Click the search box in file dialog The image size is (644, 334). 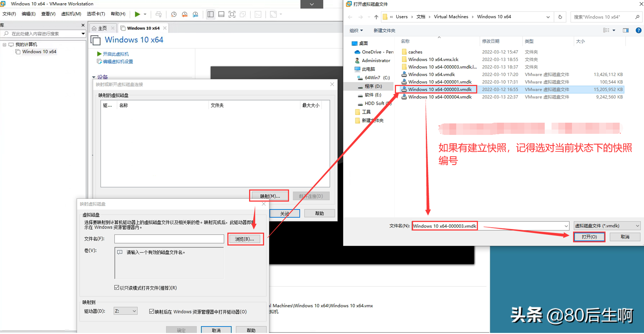(x=606, y=17)
